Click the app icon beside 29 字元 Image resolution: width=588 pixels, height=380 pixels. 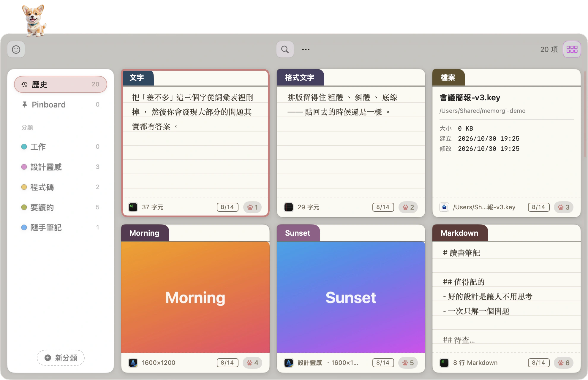click(289, 207)
